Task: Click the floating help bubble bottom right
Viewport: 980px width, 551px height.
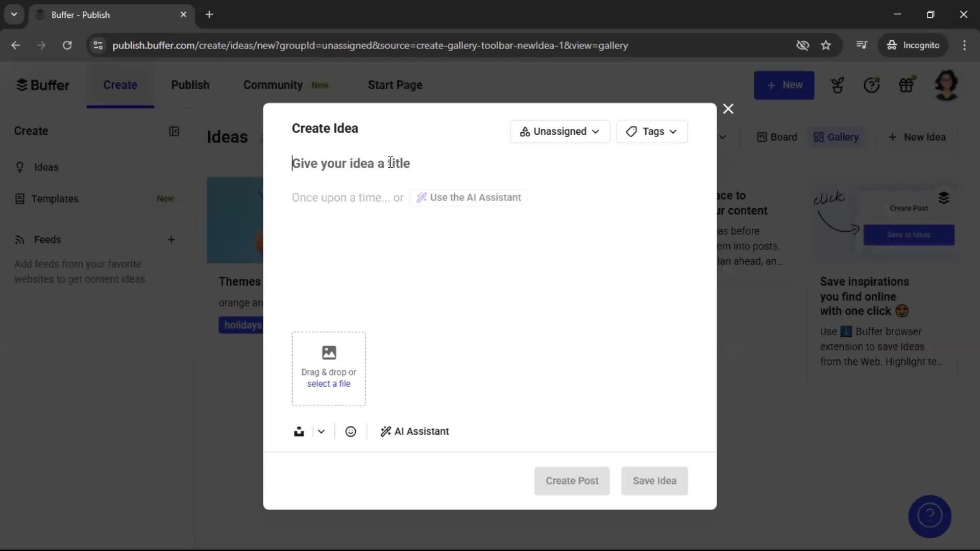Action: tap(930, 517)
